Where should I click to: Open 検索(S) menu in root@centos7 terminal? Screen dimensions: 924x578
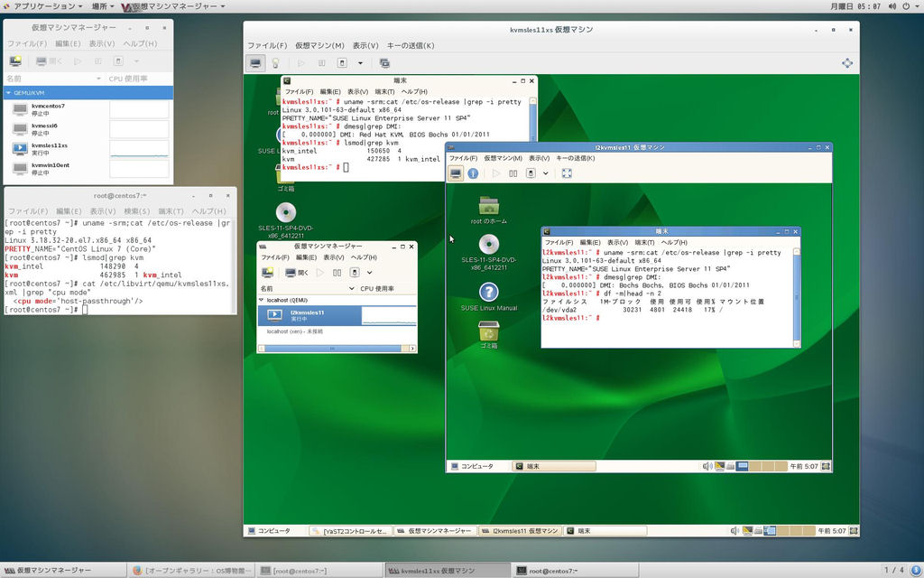click(137, 211)
